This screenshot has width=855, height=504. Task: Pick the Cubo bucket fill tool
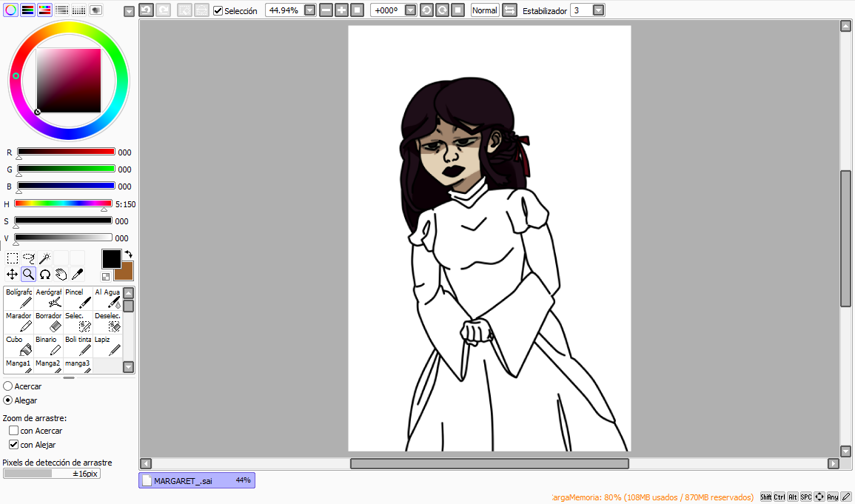[x=19, y=346]
